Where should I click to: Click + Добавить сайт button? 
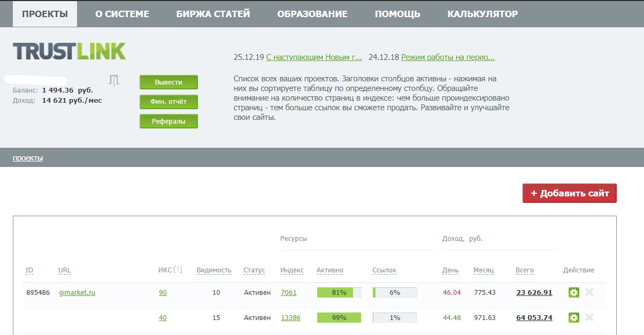(x=570, y=193)
